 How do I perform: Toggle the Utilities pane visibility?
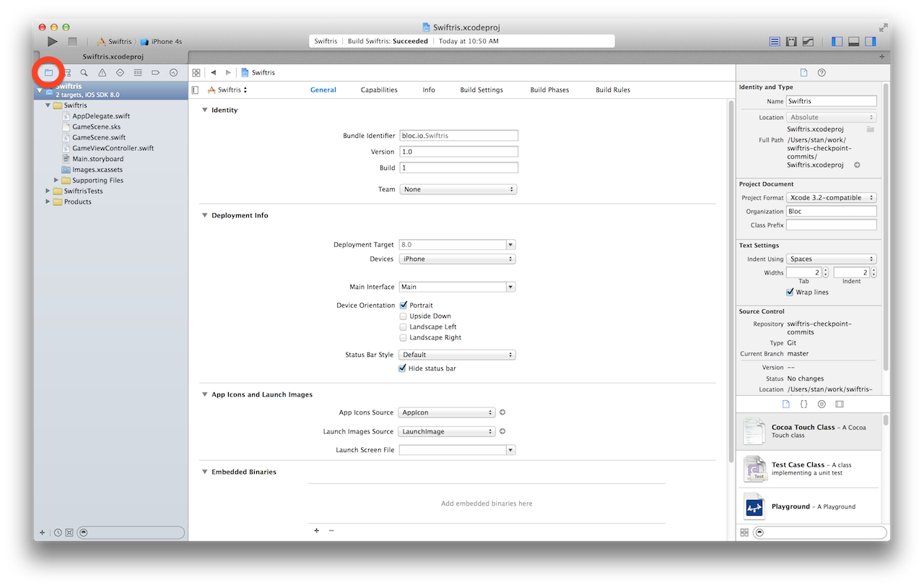[x=871, y=42]
